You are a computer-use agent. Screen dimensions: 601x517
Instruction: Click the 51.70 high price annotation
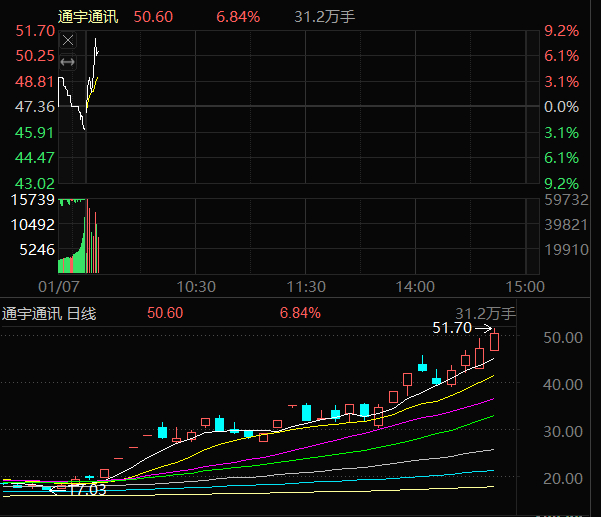pyautogui.click(x=452, y=328)
